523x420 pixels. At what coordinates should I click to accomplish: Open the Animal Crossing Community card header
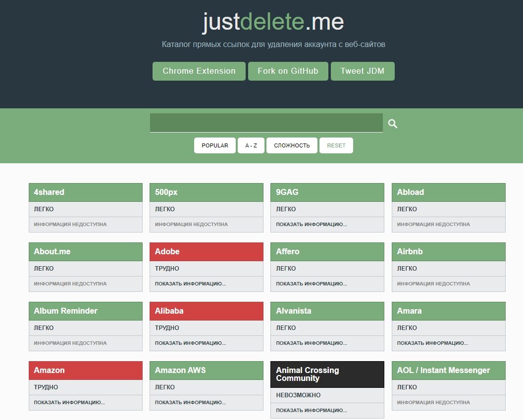(x=327, y=374)
